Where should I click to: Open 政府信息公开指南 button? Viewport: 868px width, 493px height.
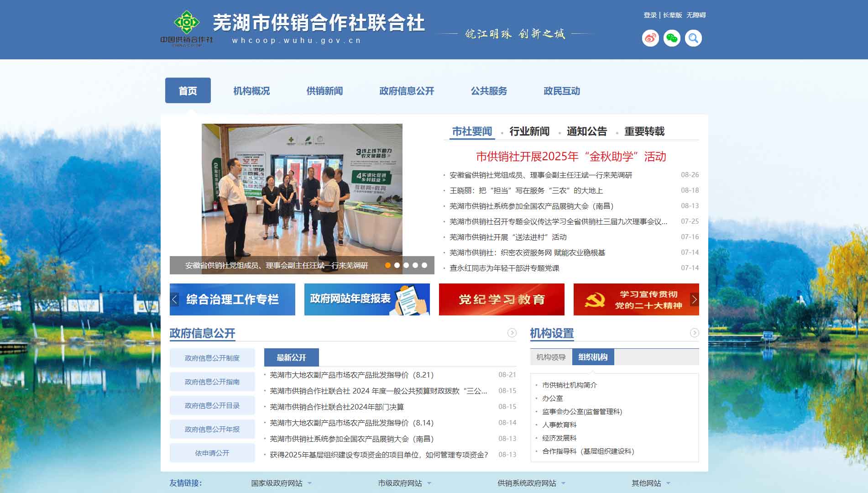[x=212, y=382]
